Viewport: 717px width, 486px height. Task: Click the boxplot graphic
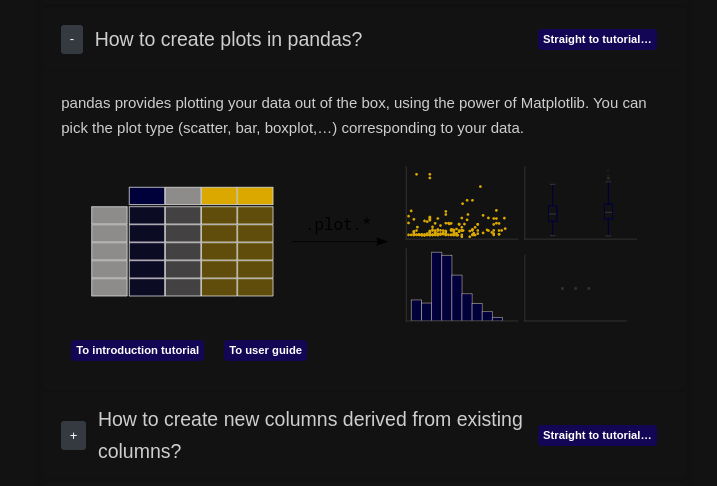click(x=580, y=204)
